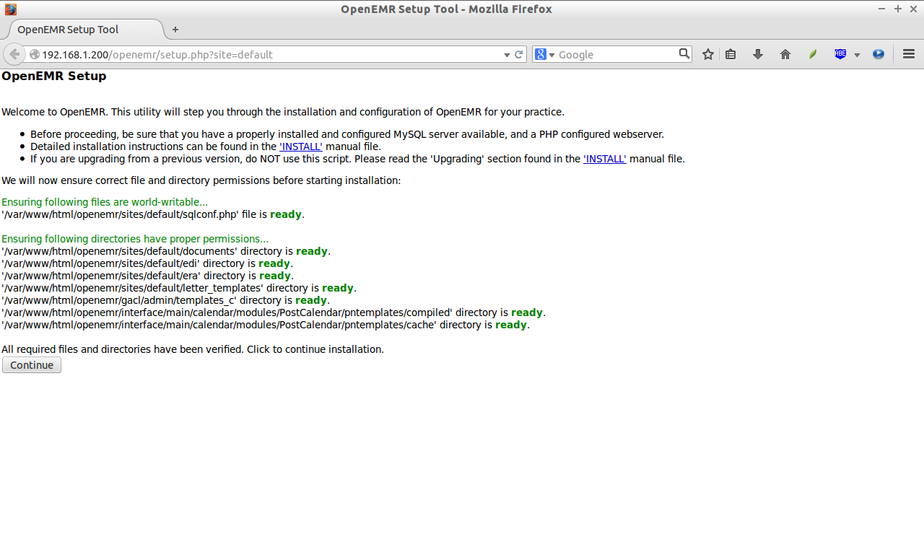Click the sites/default/edi directory line

tap(147, 263)
